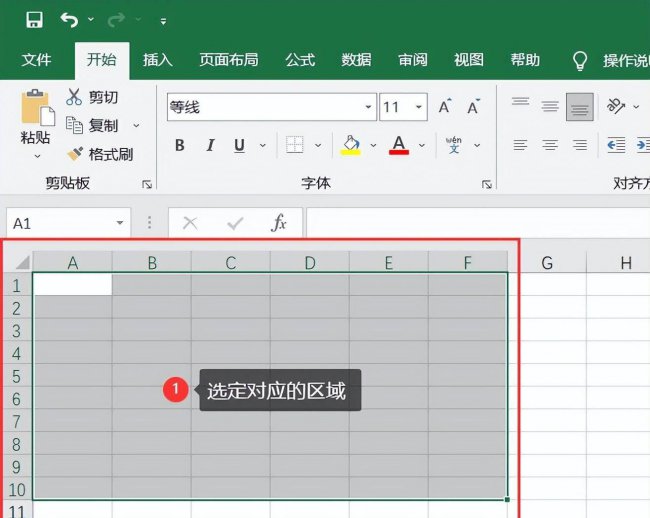Click the greyed-out Redo arrow
This screenshot has height=518, width=650.
[x=116, y=19]
